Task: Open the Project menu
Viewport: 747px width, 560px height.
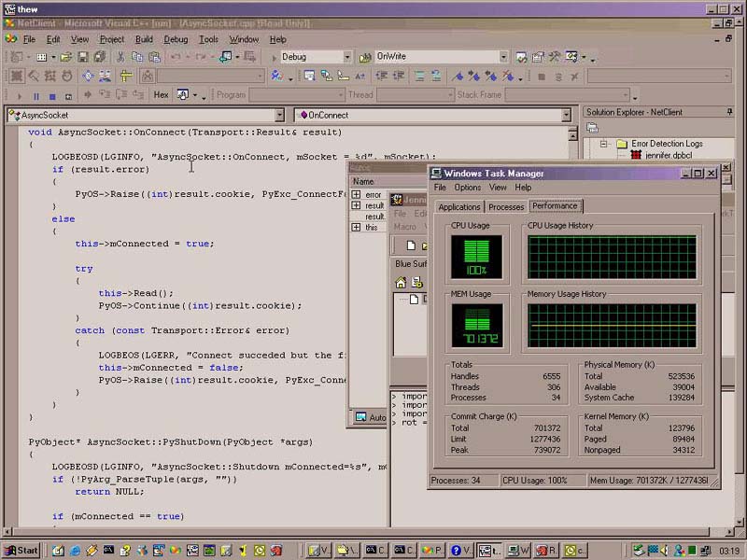Action: click(x=112, y=39)
